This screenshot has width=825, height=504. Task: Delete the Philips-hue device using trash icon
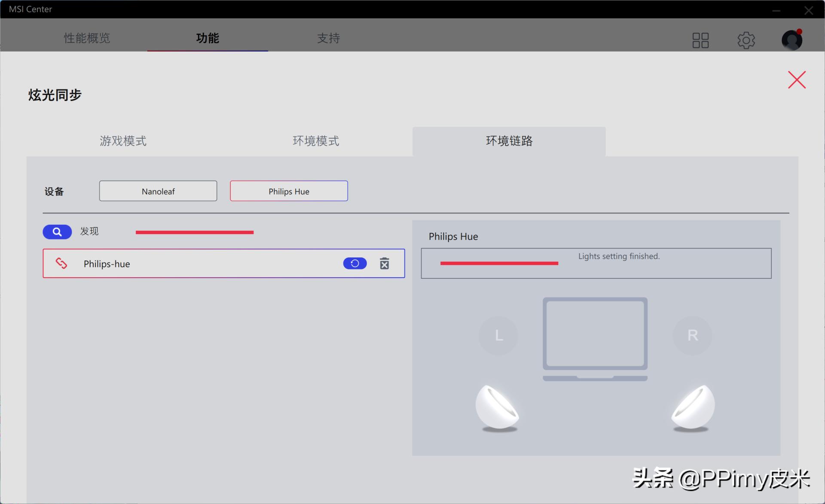(x=385, y=263)
